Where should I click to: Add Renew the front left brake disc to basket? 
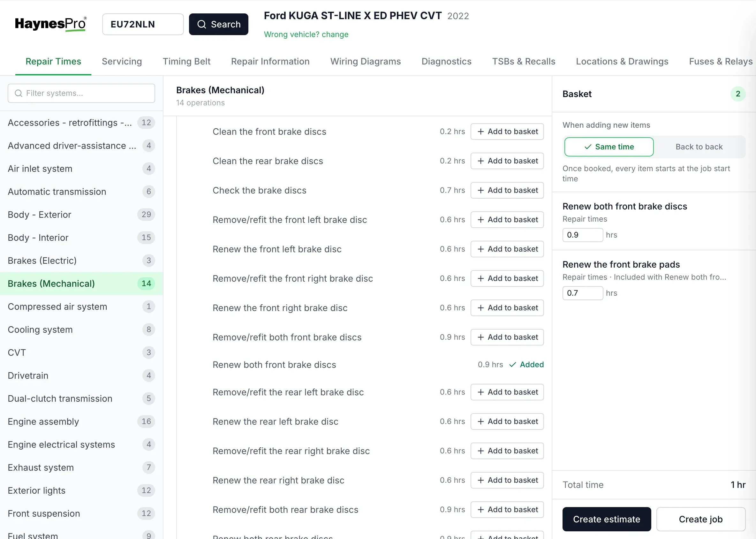507,249
